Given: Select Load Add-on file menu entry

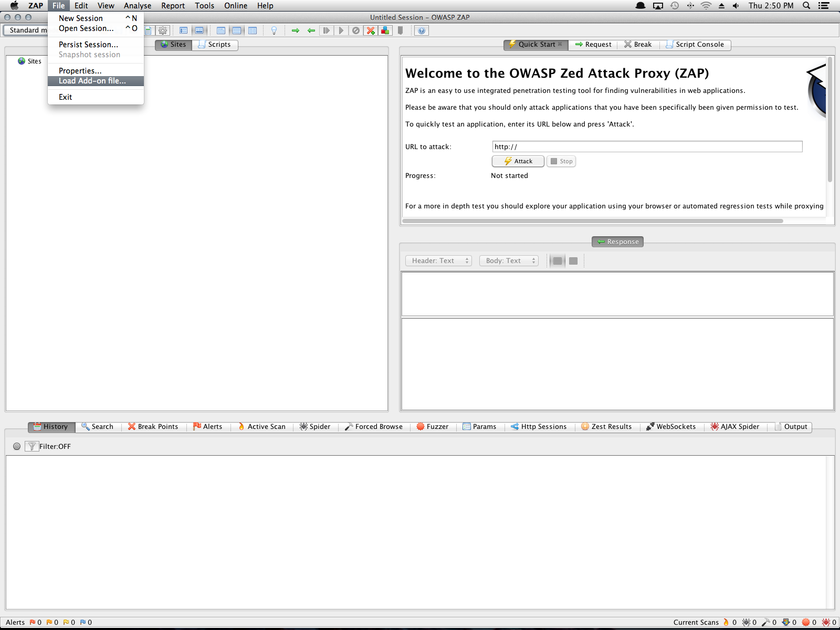Looking at the screenshot, I should coord(96,81).
